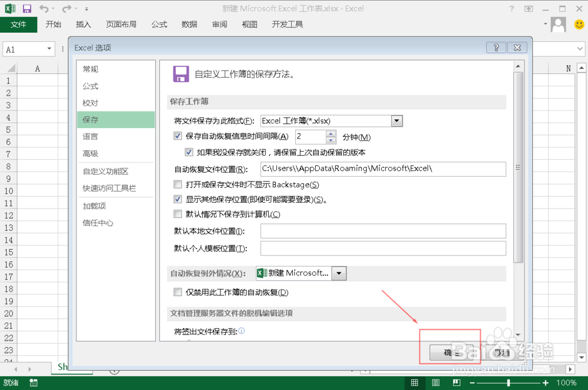Viewport: 588px width, 390px height.
Task: Undo the last action
Action: 44,8
